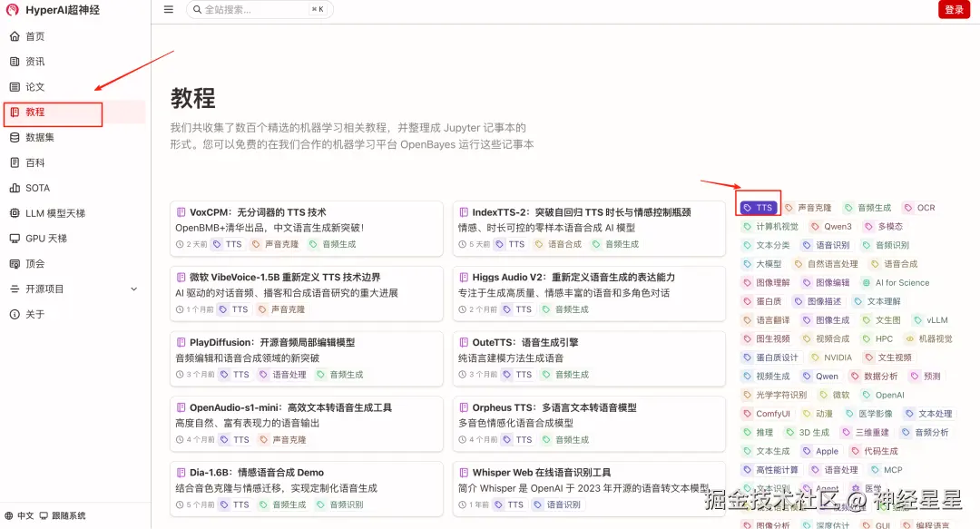Click 语音识别 tag on Whisper Web card

pyautogui.click(x=557, y=505)
